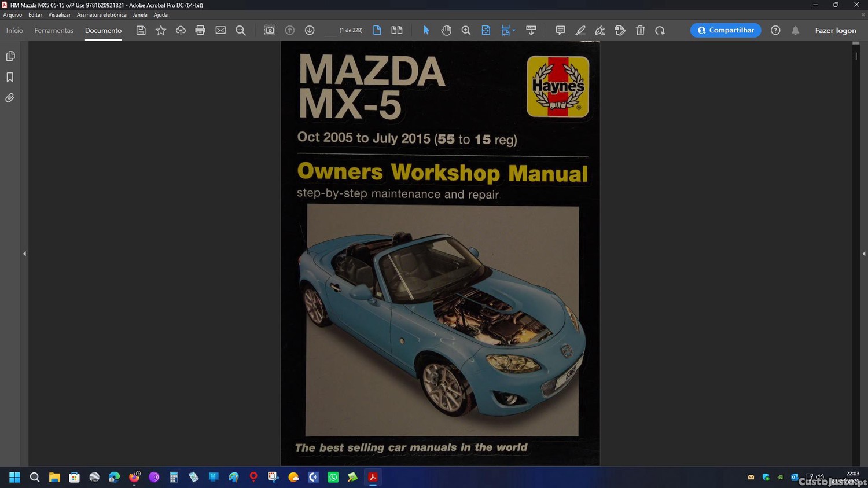Activate the hand pan tool
The height and width of the screenshot is (488, 868).
446,30
